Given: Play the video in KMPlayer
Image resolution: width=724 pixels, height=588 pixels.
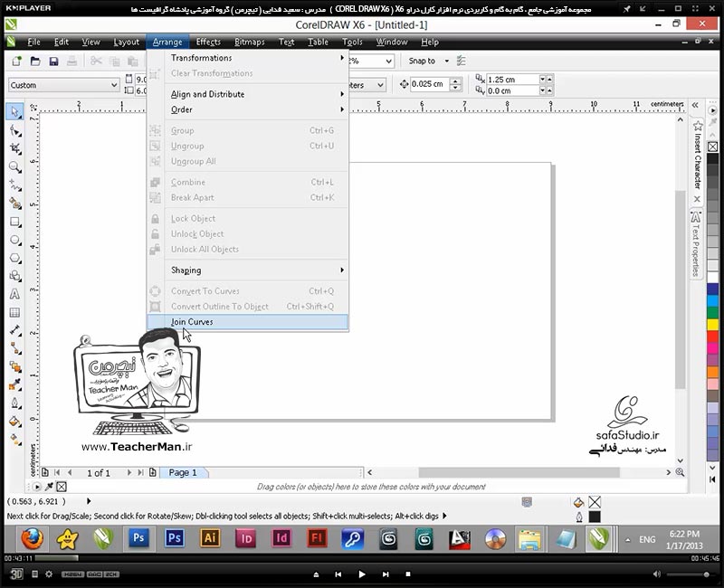Looking at the screenshot, I should [362, 574].
